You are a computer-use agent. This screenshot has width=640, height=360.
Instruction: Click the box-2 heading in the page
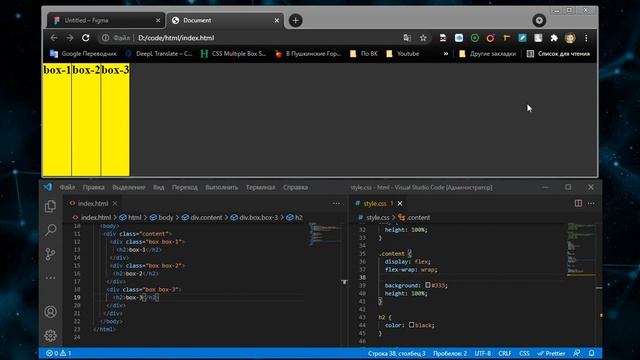pos(86,70)
